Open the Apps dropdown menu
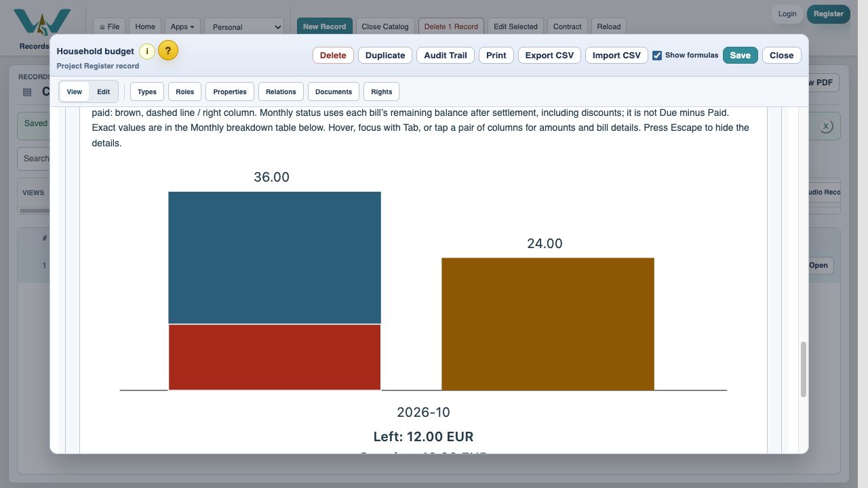 (x=182, y=26)
